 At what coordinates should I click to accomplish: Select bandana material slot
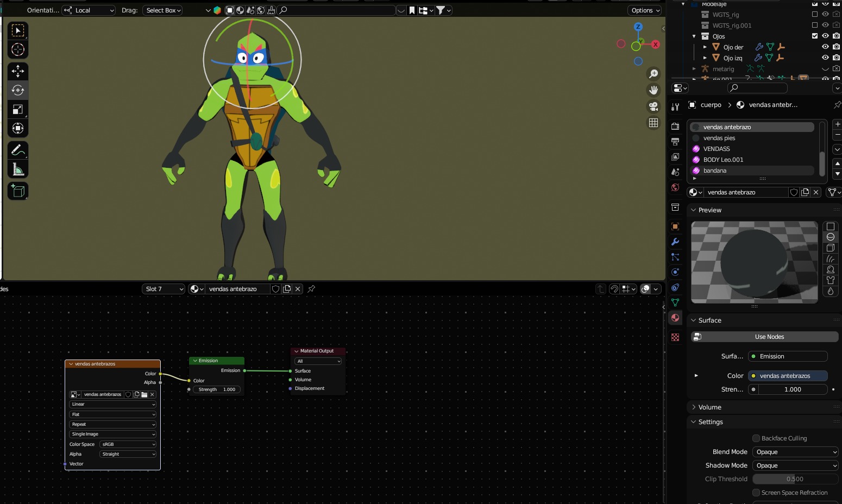pos(752,171)
